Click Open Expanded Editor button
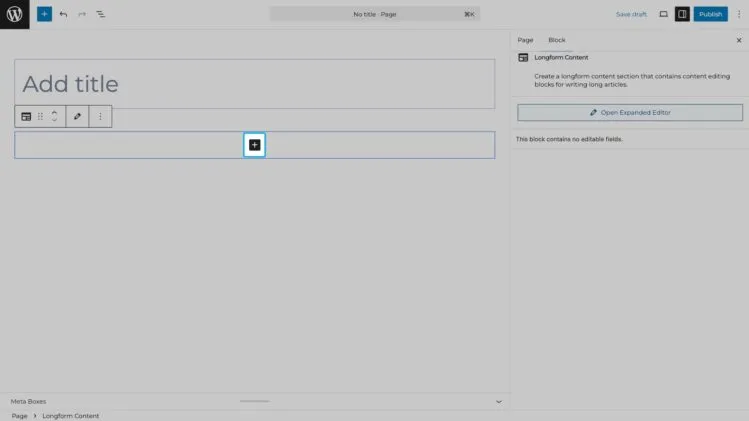This screenshot has height=421, width=749. pyautogui.click(x=630, y=112)
